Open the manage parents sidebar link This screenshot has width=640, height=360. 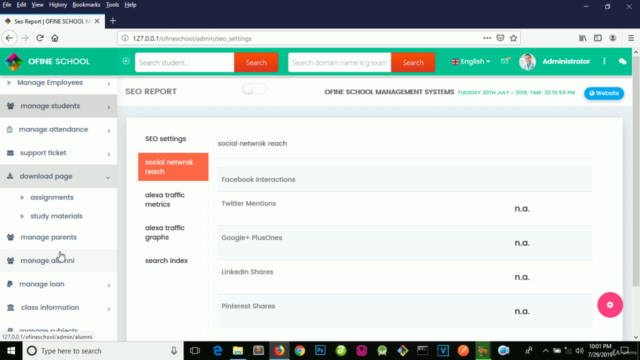click(x=49, y=237)
